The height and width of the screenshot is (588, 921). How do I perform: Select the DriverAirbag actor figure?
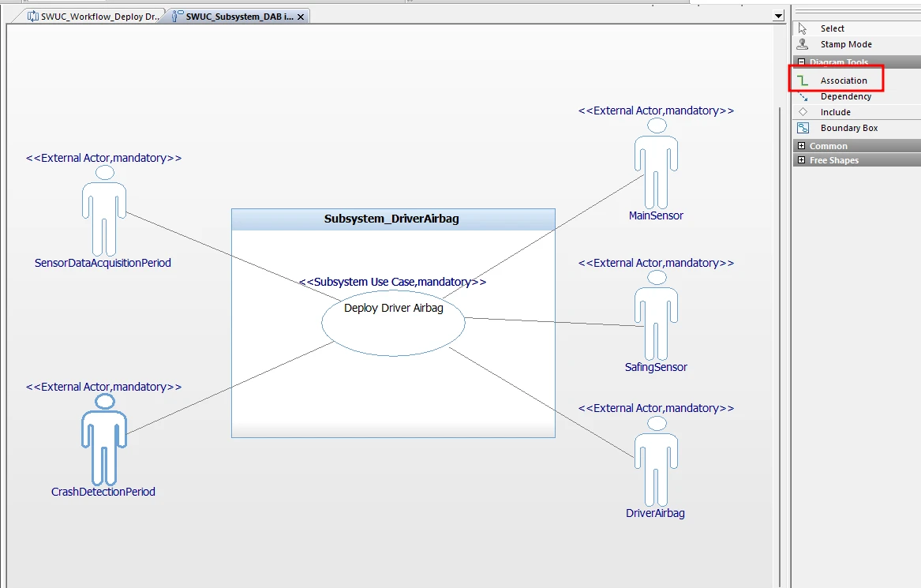pos(656,461)
